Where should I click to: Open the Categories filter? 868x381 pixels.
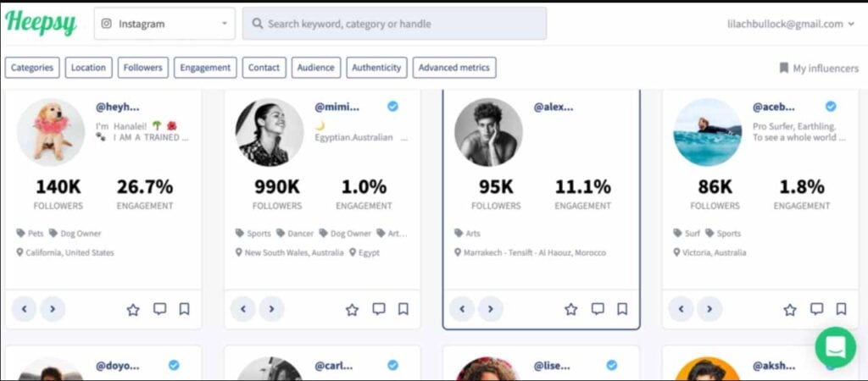[32, 68]
